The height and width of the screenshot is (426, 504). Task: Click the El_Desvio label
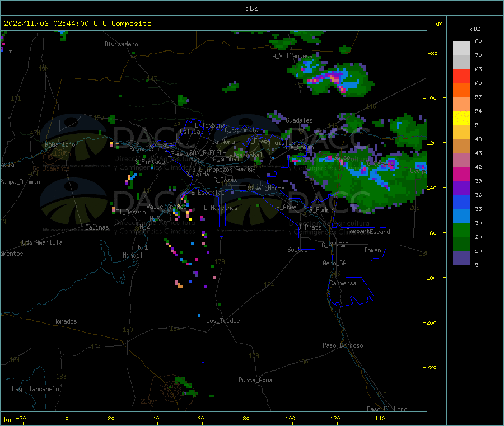130,212
